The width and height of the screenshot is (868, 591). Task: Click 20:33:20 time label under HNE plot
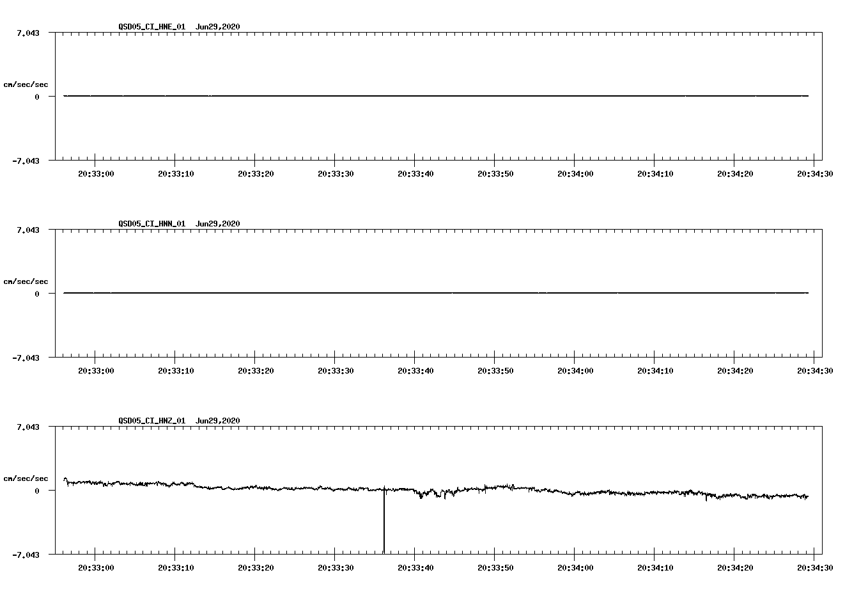point(256,173)
